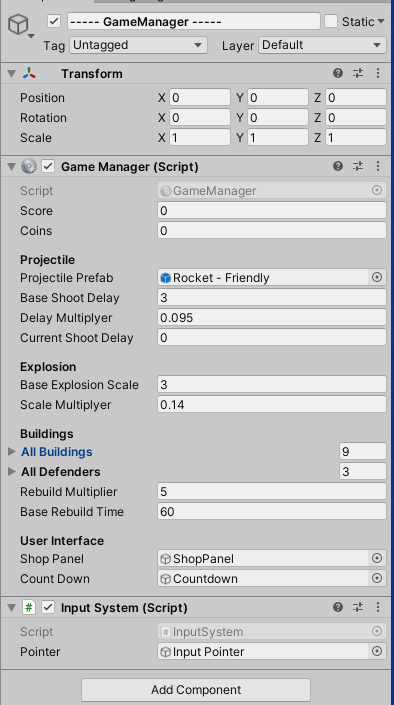Enable the Static checkbox
394x705 pixels.
coord(331,21)
